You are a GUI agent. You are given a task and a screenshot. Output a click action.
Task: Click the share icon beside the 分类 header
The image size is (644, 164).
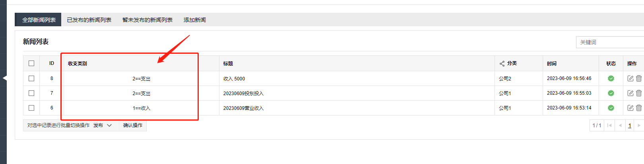click(x=502, y=64)
